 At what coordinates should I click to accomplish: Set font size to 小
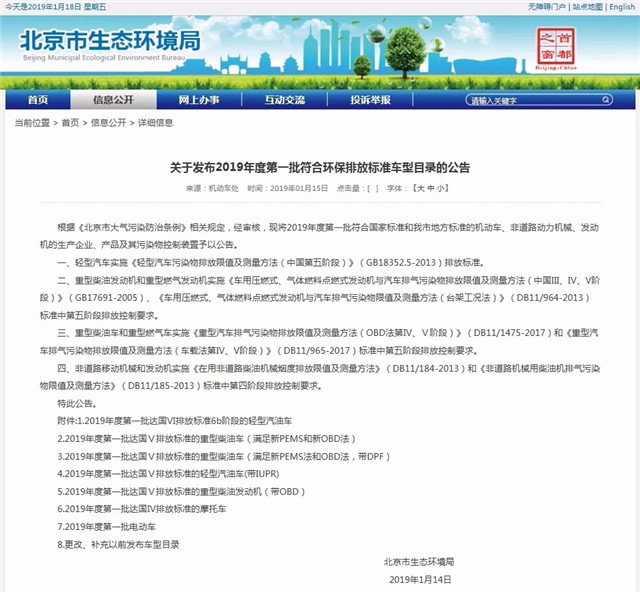[x=440, y=188]
